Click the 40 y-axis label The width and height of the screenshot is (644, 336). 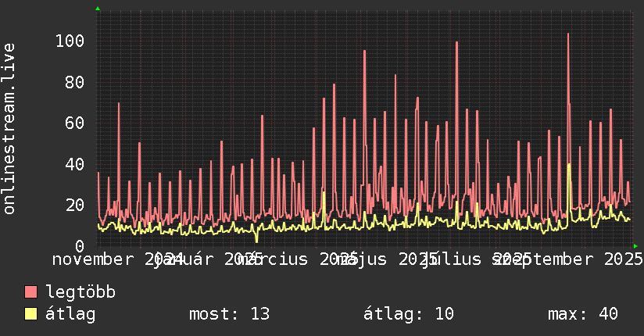[x=74, y=164]
